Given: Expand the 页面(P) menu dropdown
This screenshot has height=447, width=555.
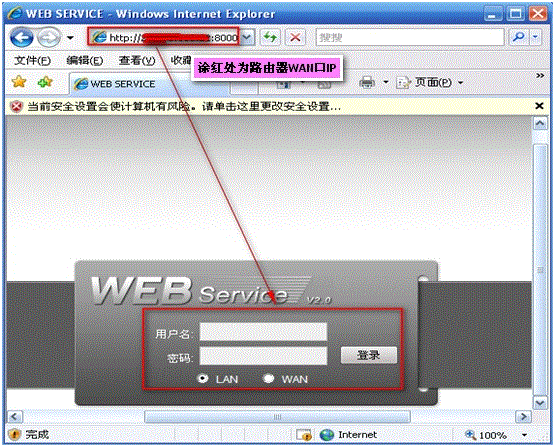Looking at the screenshot, I should coord(460,83).
